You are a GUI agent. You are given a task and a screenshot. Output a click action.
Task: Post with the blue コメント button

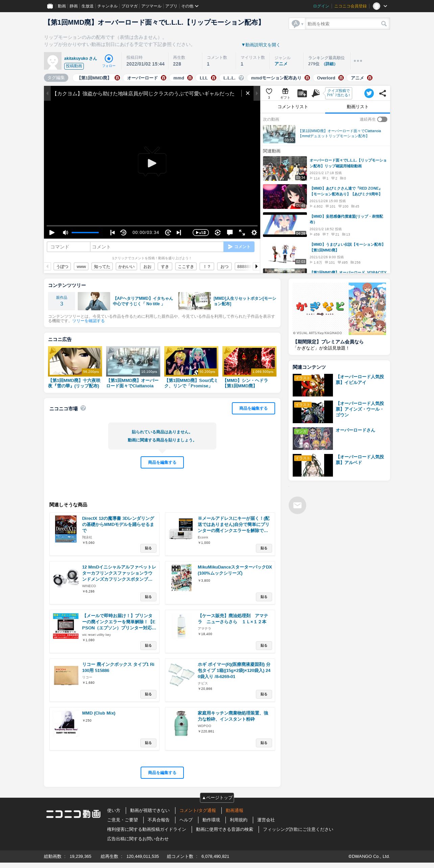pos(239,247)
